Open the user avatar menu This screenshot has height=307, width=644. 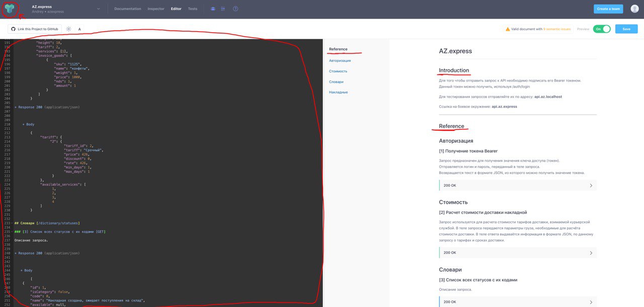coord(635,9)
